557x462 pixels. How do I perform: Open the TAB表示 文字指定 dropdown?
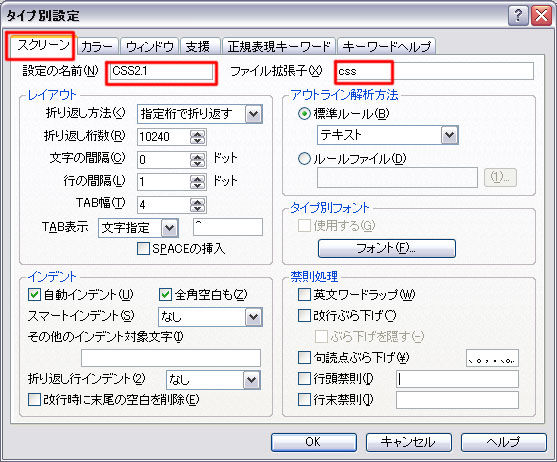coord(169,228)
